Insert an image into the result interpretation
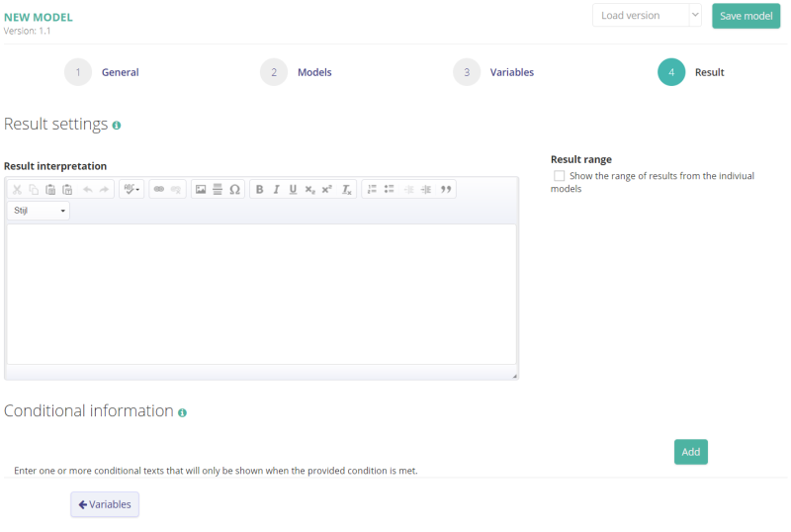Image resolution: width=791 pixels, height=532 pixels. (201, 189)
